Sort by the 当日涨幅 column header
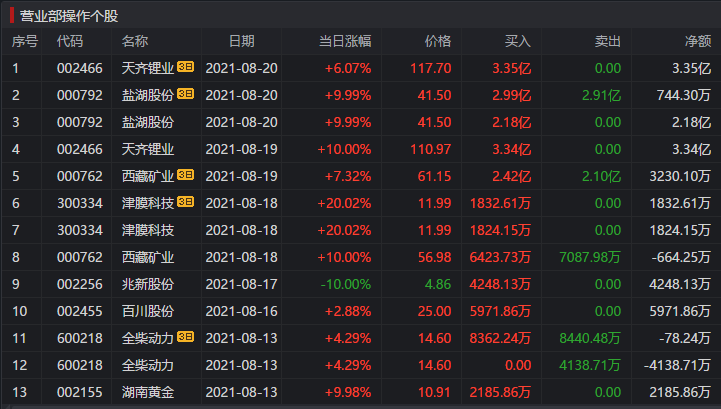The image size is (721, 409). point(345,41)
